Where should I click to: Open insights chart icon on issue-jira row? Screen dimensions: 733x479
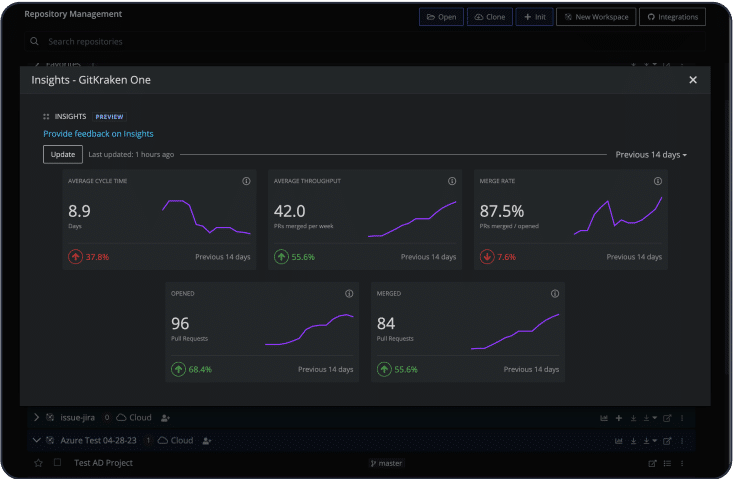(604, 418)
